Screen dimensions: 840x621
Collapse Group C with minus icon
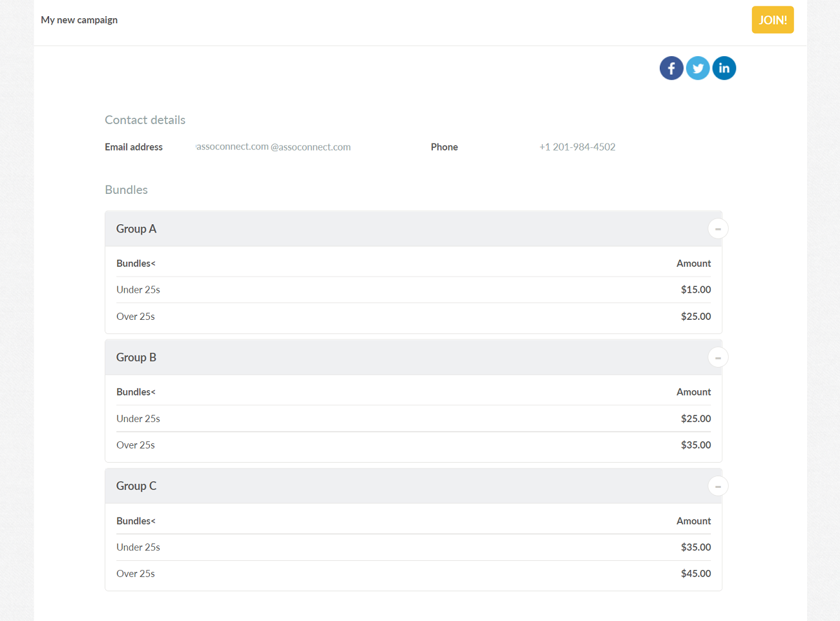tap(718, 486)
